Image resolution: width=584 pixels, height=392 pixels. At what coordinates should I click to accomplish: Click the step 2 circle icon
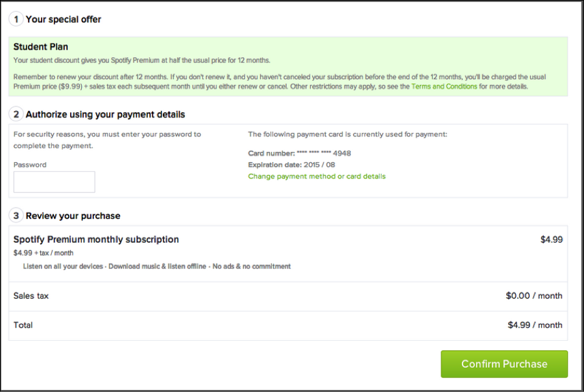point(16,114)
